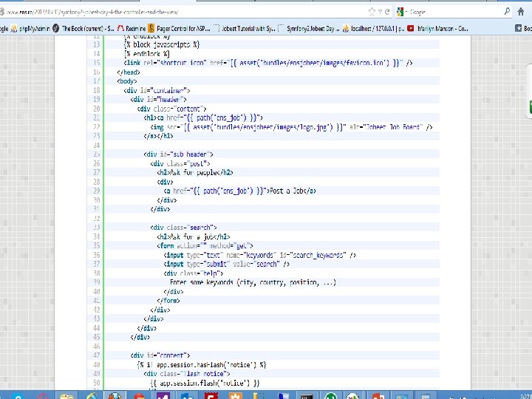This screenshot has height=399, width=532.
Task: Click the input type="submit" line
Action: pyautogui.click(x=227, y=264)
